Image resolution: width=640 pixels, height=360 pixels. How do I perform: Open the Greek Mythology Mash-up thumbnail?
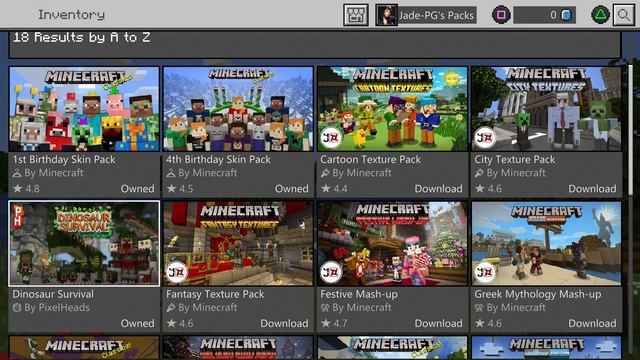(x=546, y=243)
